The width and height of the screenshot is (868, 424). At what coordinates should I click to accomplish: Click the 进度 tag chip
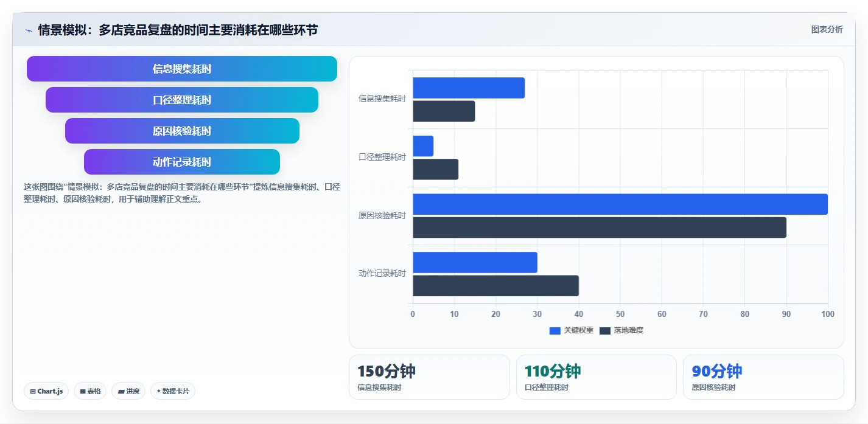click(128, 391)
